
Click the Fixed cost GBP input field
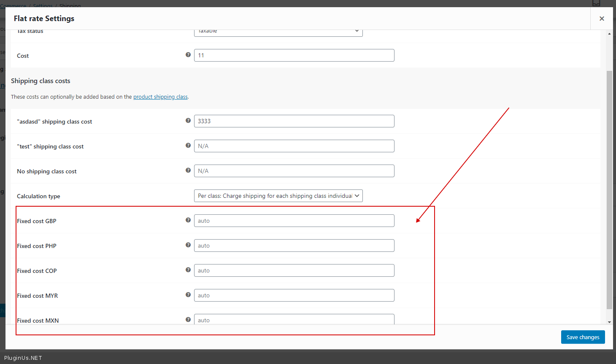pyautogui.click(x=294, y=221)
